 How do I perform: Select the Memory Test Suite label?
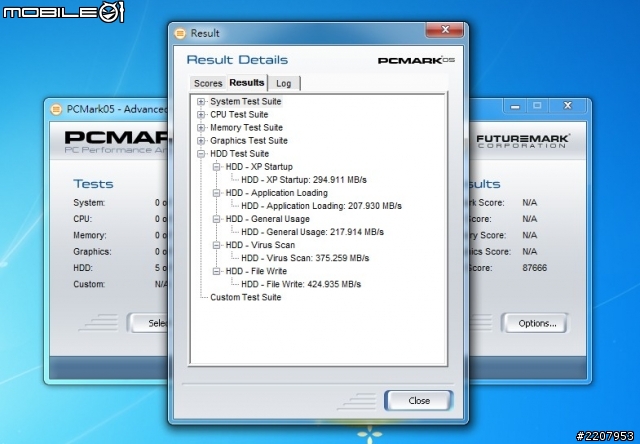(x=247, y=128)
